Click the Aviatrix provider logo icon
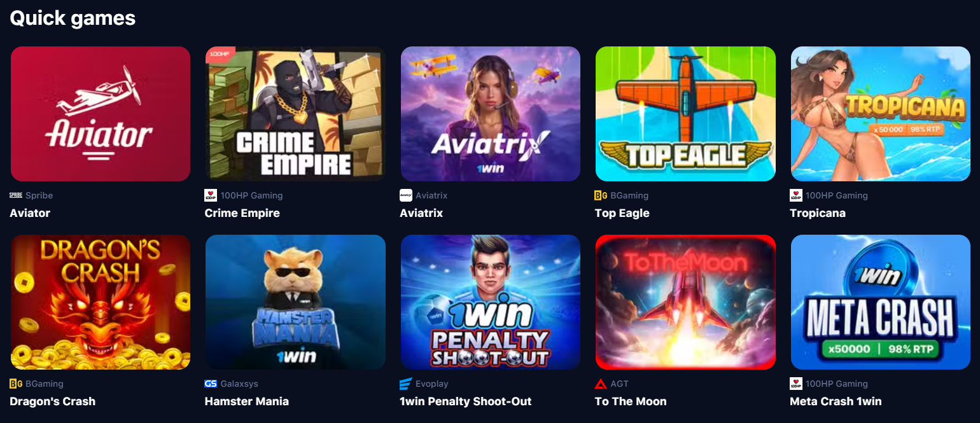 [406, 195]
